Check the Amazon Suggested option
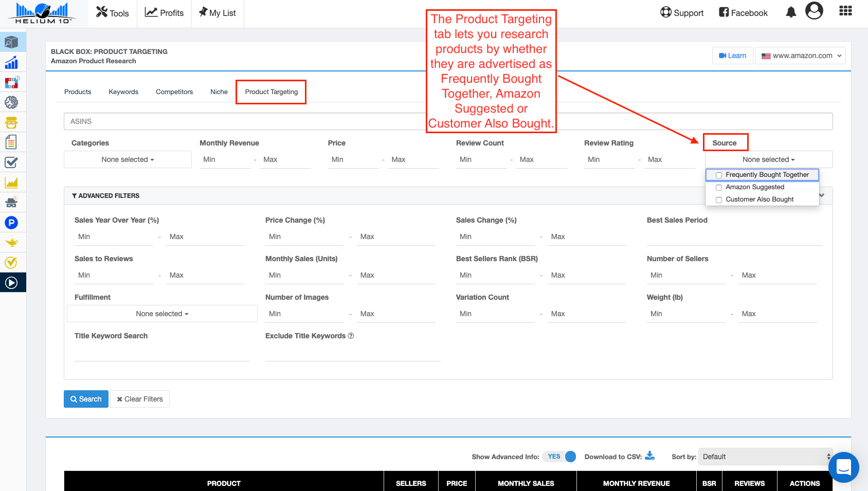868x491 pixels. coord(719,188)
